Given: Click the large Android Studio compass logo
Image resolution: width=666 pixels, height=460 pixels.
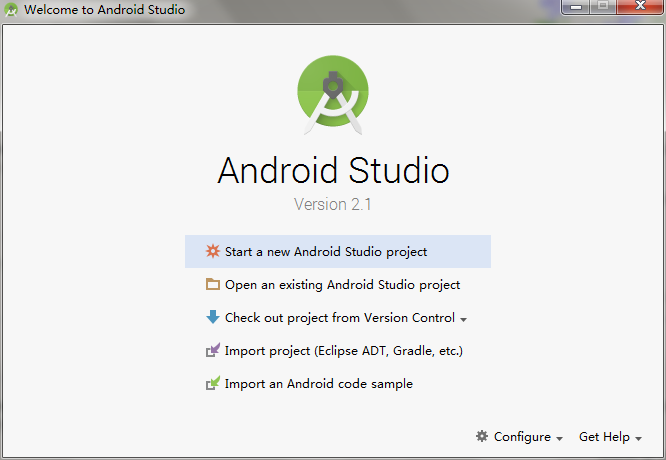Looking at the screenshot, I should (x=333, y=95).
